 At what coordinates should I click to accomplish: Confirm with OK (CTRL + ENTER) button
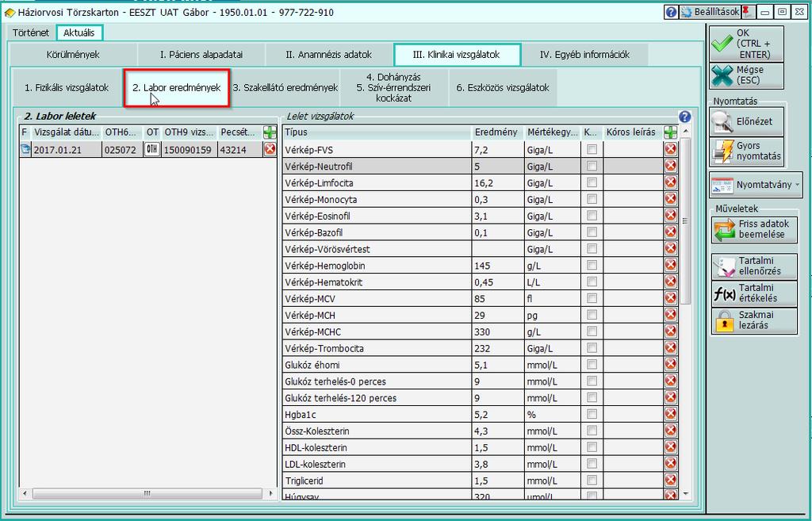coord(746,44)
